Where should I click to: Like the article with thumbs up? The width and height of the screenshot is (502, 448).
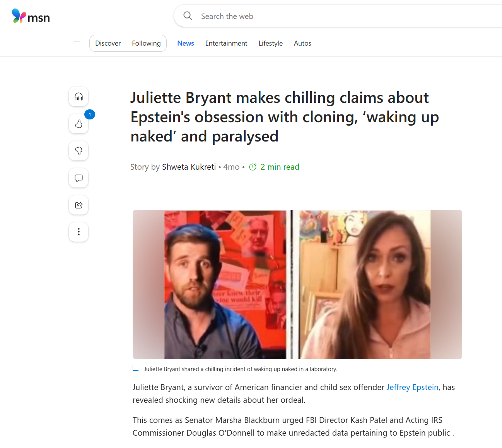[x=79, y=124]
